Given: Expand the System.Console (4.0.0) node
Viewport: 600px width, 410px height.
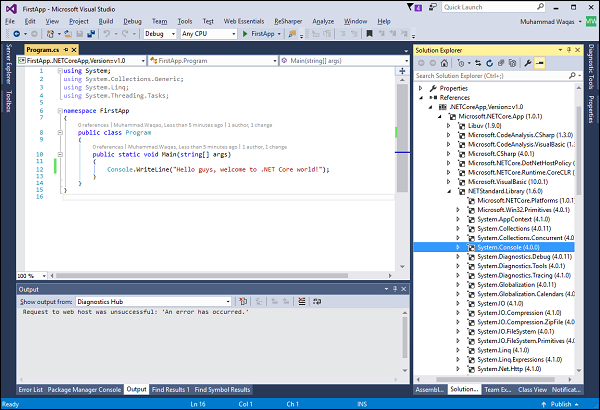Looking at the screenshot, I should point(459,246).
